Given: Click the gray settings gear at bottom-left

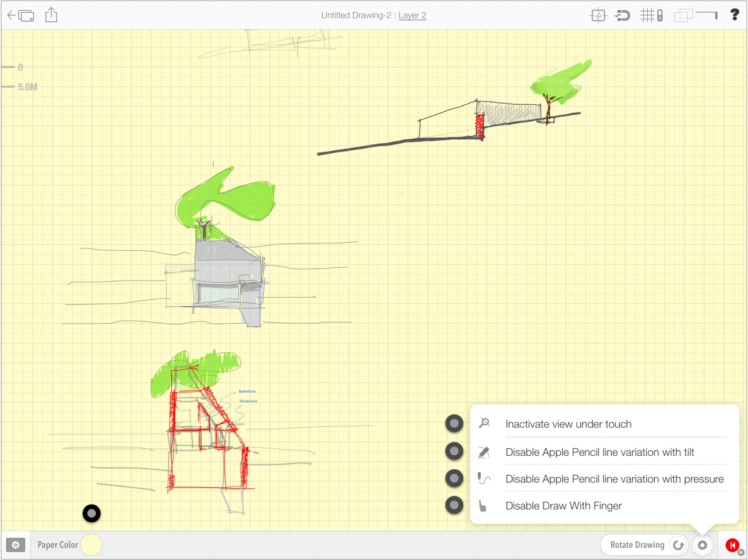Looking at the screenshot, I should coord(16,545).
